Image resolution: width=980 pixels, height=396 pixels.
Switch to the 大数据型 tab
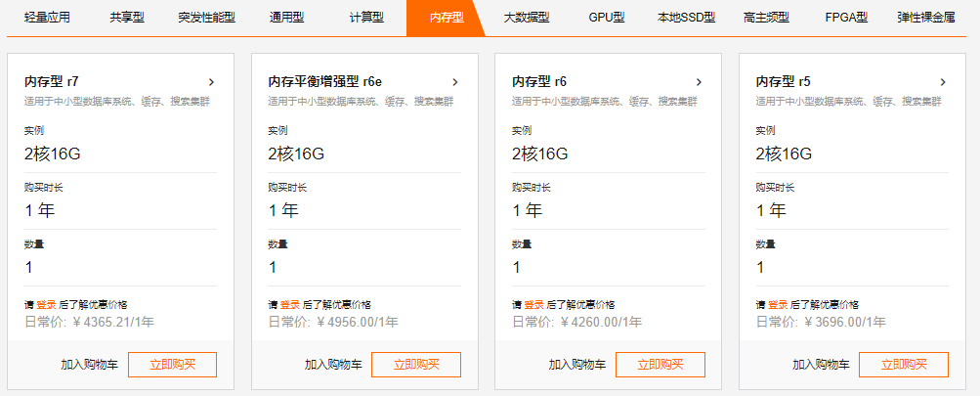pos(527,18)
